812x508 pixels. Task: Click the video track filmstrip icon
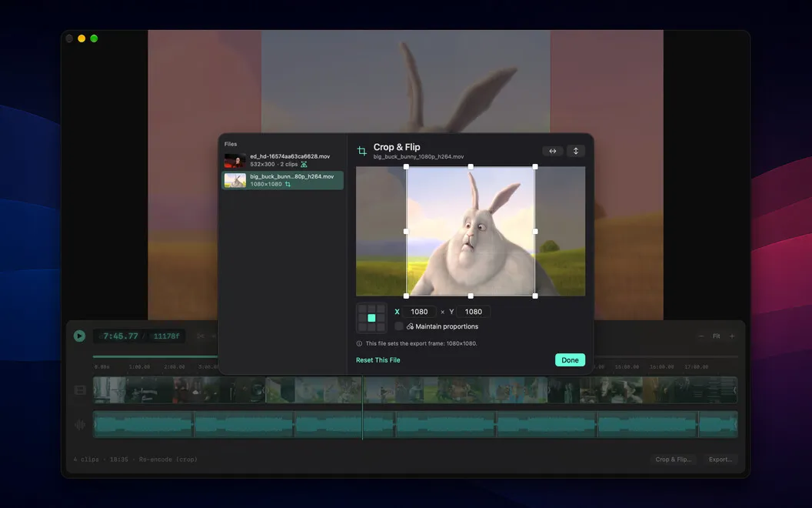[x=80, y=389]
